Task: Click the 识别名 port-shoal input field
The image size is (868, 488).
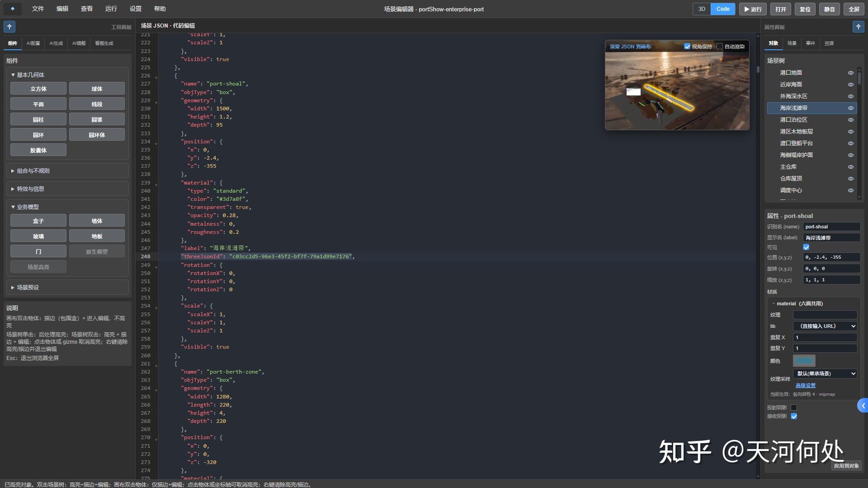Action: tap(831, 227)
